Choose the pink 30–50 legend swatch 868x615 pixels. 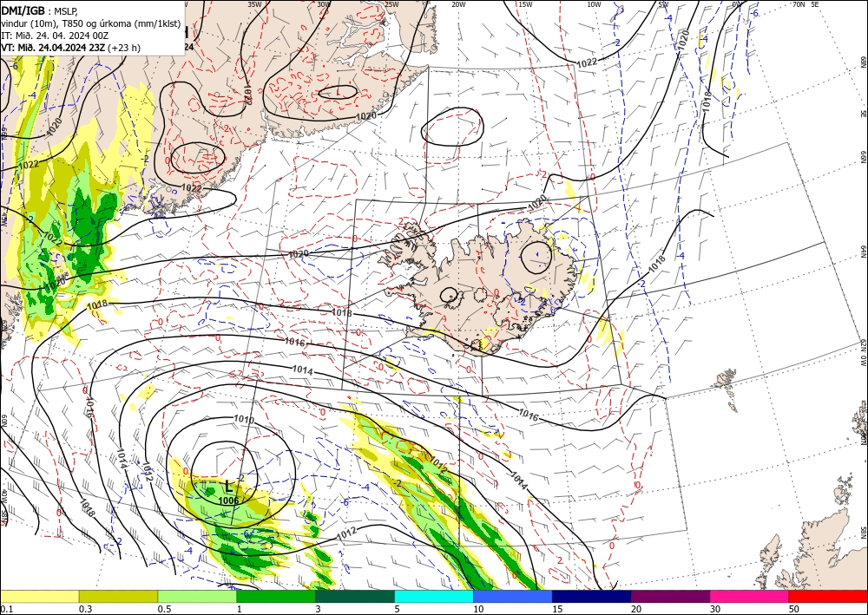[x=750, y=596]
